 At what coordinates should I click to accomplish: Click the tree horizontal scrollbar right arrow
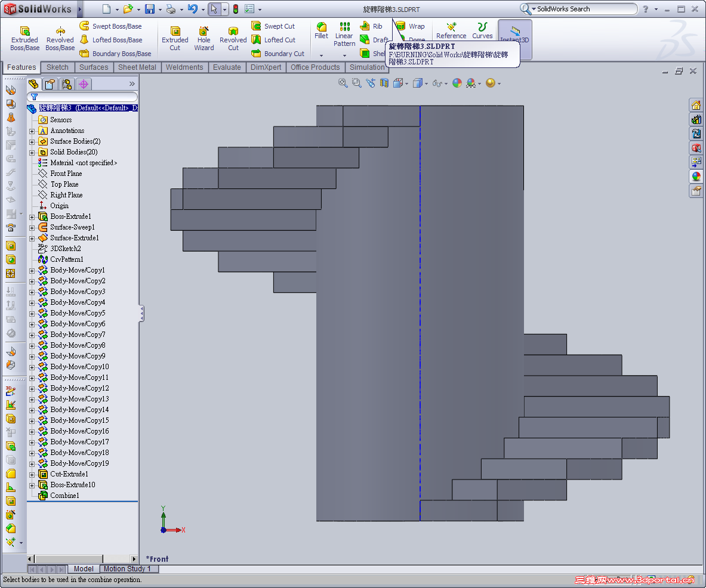(x=134, y=559)
